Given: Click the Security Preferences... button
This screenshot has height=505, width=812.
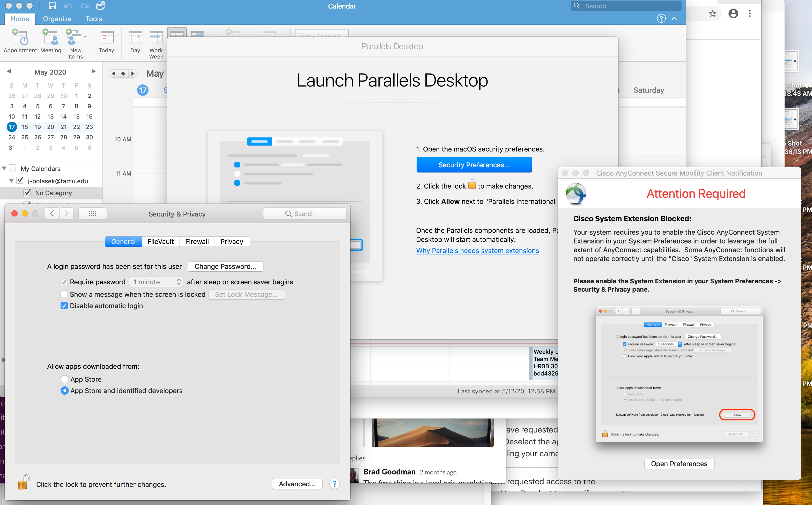Looking at the screenshot, I should pos(474,165).
